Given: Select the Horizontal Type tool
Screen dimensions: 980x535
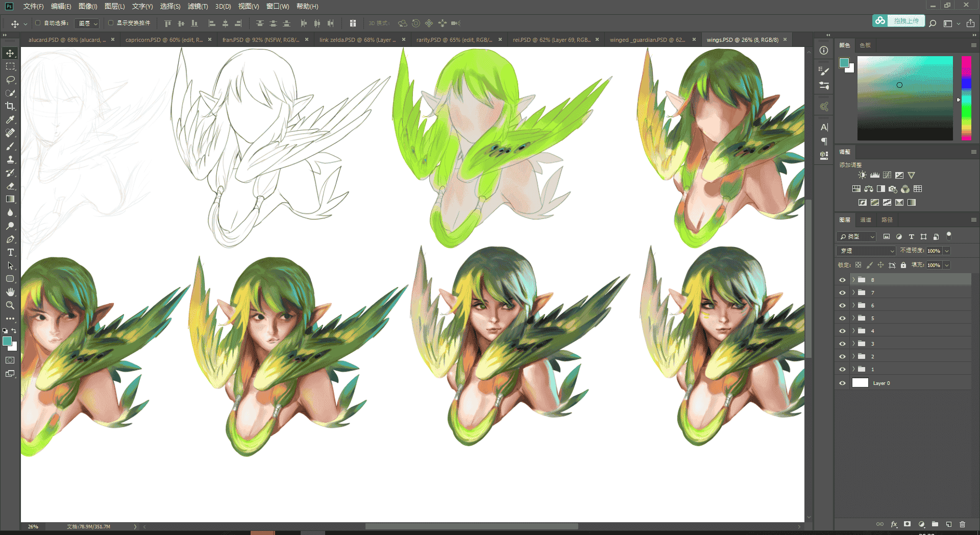Looking at the screenshot, I should point(10,252).
